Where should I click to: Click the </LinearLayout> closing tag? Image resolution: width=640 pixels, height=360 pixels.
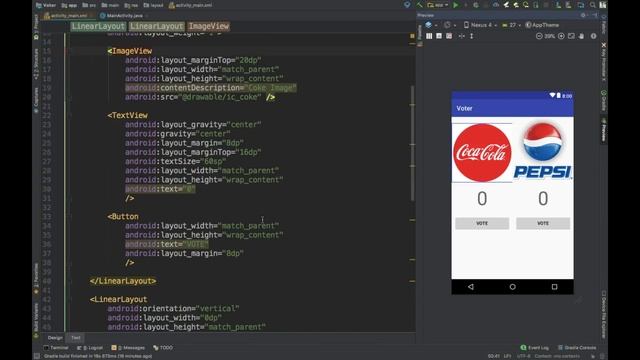pyautogui.click(x=123, y=281)
